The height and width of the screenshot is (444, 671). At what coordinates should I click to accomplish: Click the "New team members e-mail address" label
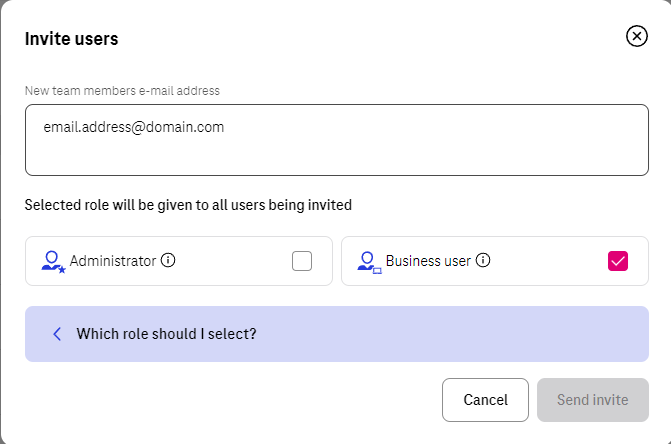tap(122, 91)
